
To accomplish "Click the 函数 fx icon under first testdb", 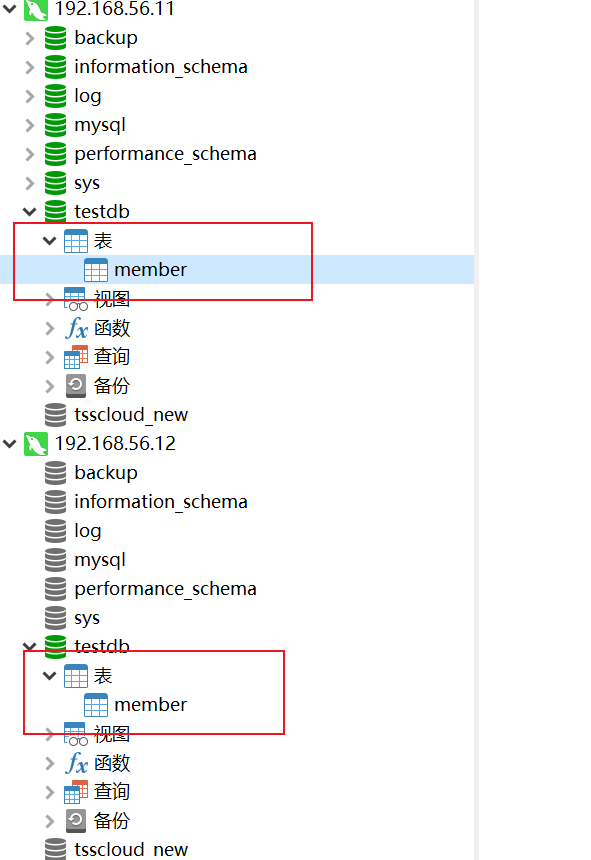I will point(76,328).
